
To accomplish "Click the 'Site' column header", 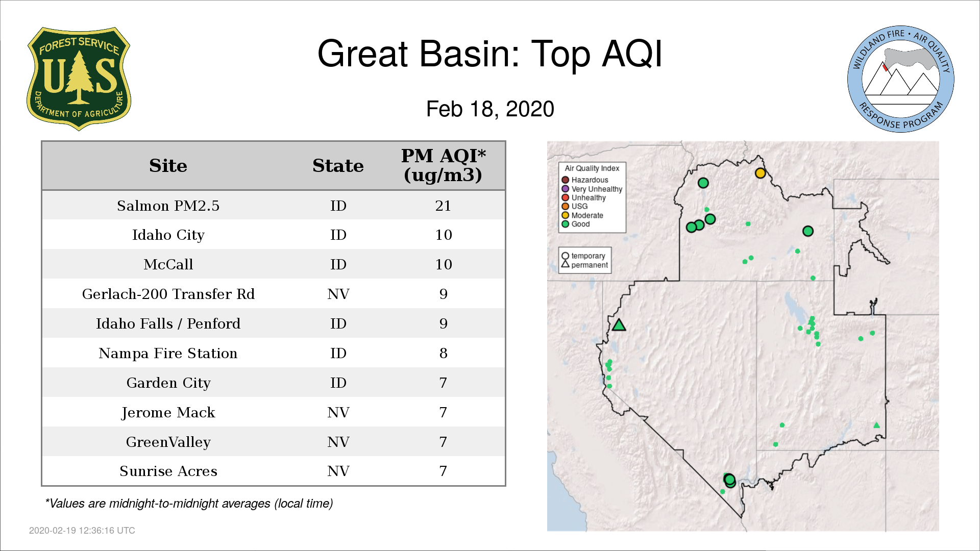I will pos(168,166).
